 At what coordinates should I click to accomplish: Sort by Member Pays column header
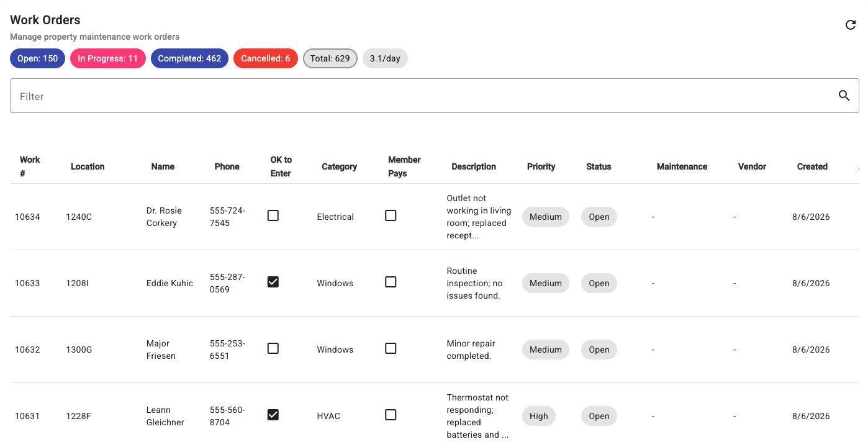404,166
